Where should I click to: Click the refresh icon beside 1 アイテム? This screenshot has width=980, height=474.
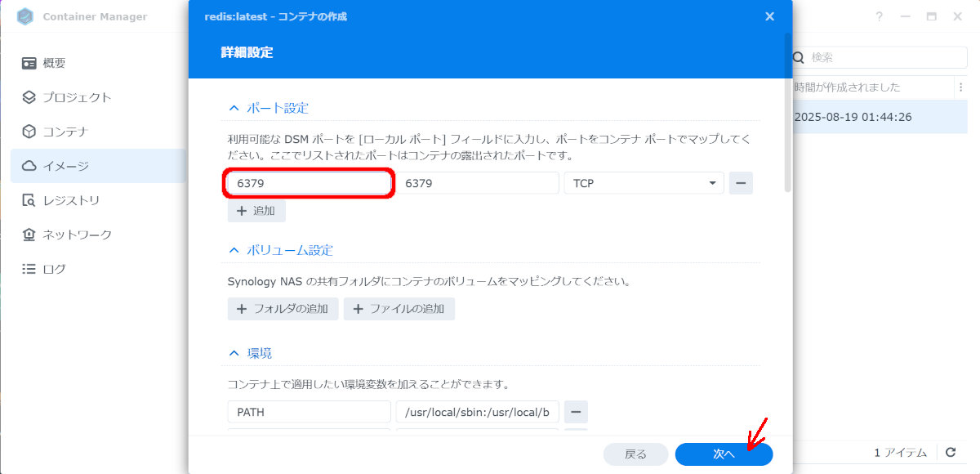[951, 452]
